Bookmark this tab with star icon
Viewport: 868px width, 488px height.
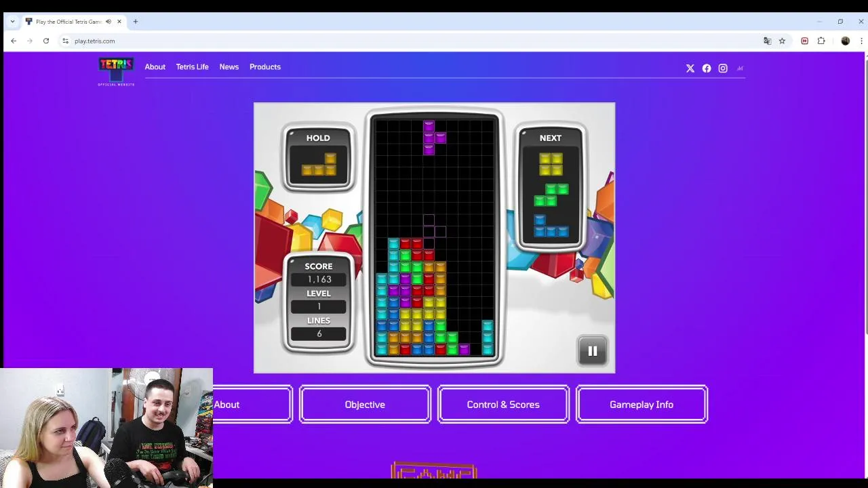pos(782,41)
